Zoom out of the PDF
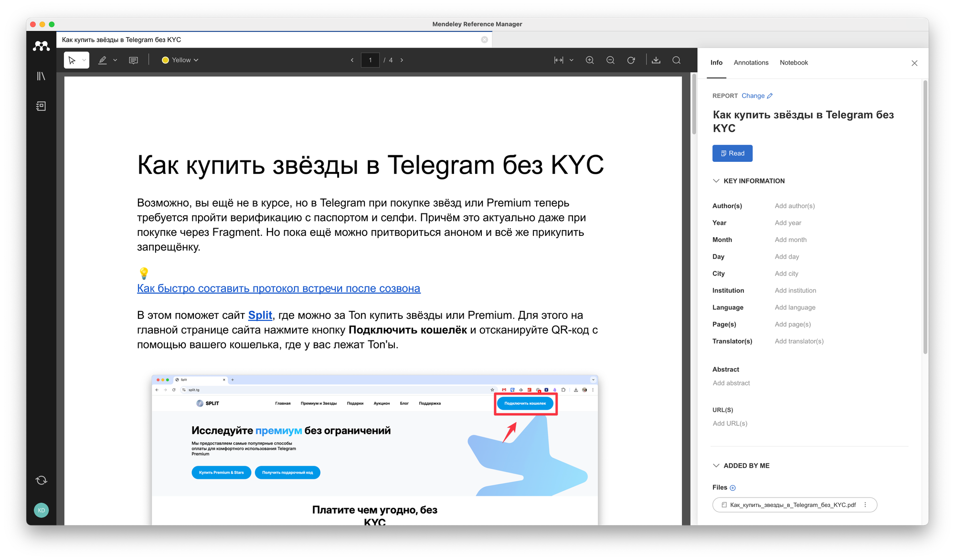955x560 pixels. point(610,60)
